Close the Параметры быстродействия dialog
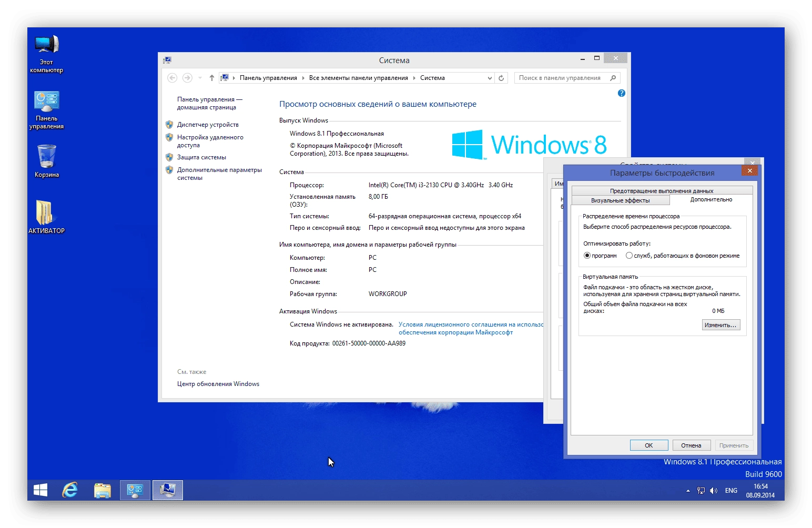Image resolution: width=812 pixels, height=528 pixels. (750, 170)
